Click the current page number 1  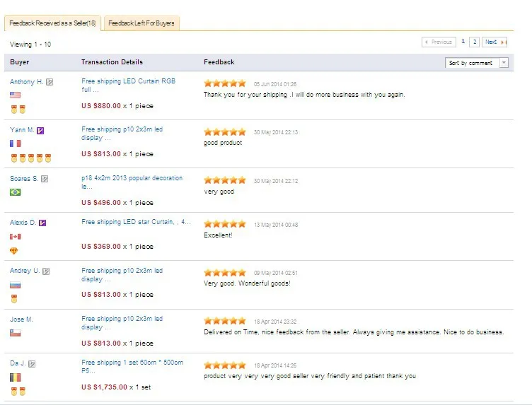click(463, 41)
